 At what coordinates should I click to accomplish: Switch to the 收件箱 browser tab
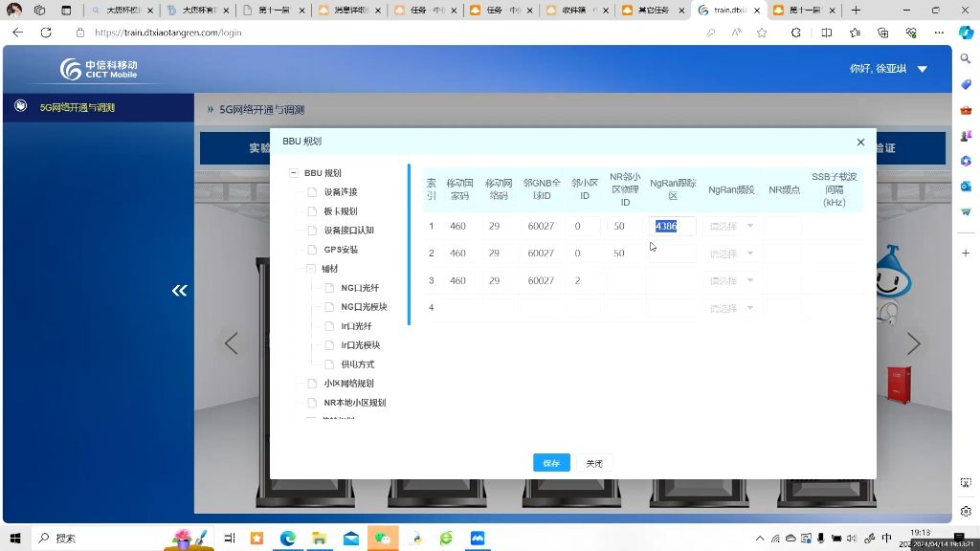coord(575,10)
